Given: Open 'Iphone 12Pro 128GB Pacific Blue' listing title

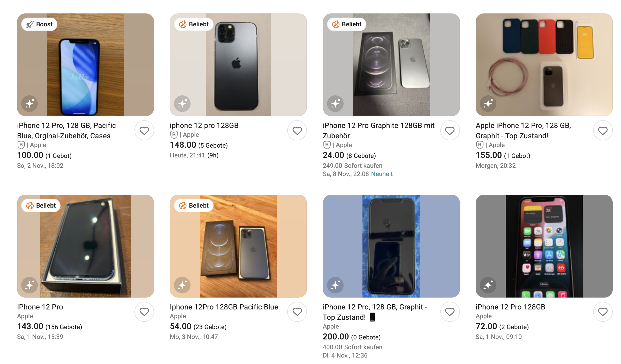Looking at the screenshot, I should pyautogui.click(x=224, y=307).
